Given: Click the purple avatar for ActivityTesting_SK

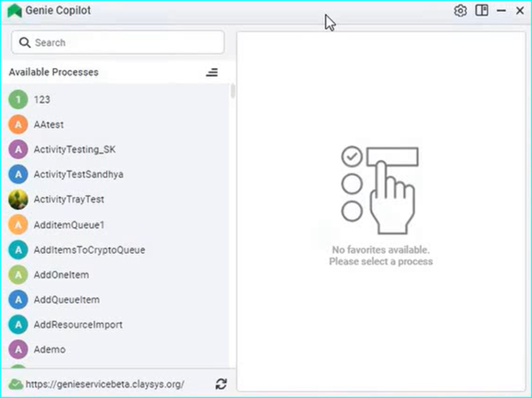Looking at the screenshot, I should 18,149.
